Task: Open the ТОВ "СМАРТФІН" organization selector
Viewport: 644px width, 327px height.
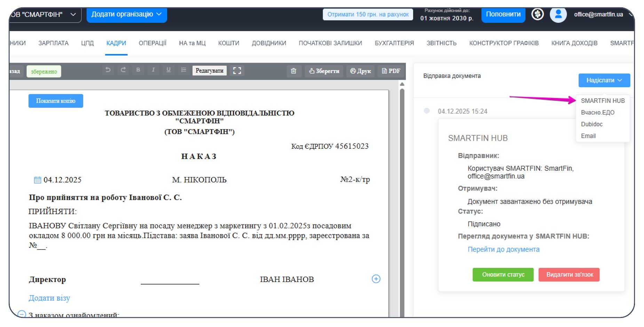Action: point(43,15)
